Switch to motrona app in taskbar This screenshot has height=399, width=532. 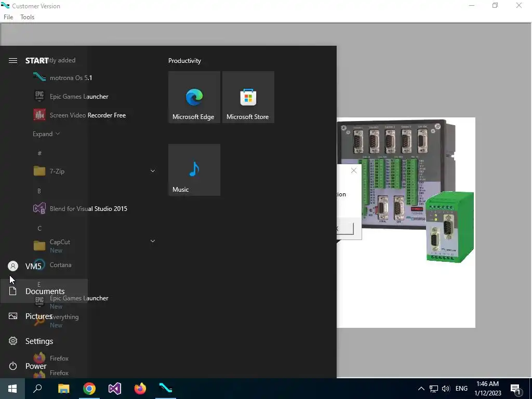tap(166, 389)
